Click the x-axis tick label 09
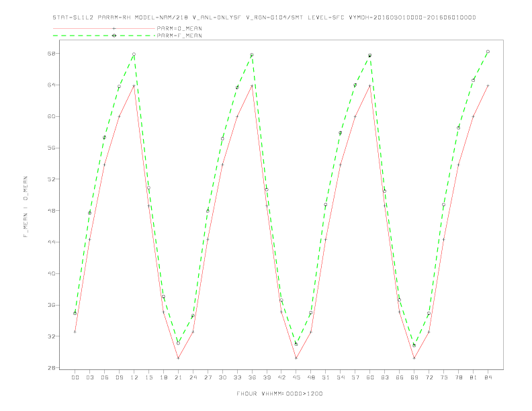532x411 pixels. pyautogui.click(x=119, y=377)
